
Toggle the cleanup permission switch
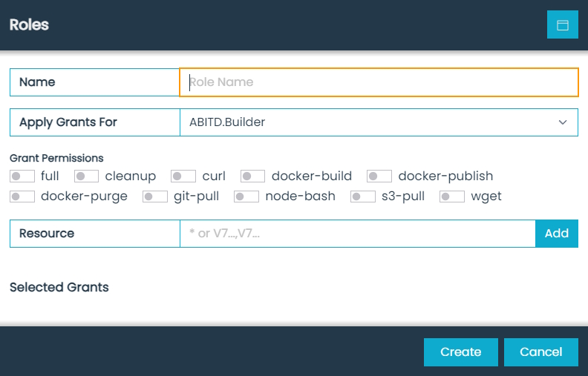(x=87, y=177)
